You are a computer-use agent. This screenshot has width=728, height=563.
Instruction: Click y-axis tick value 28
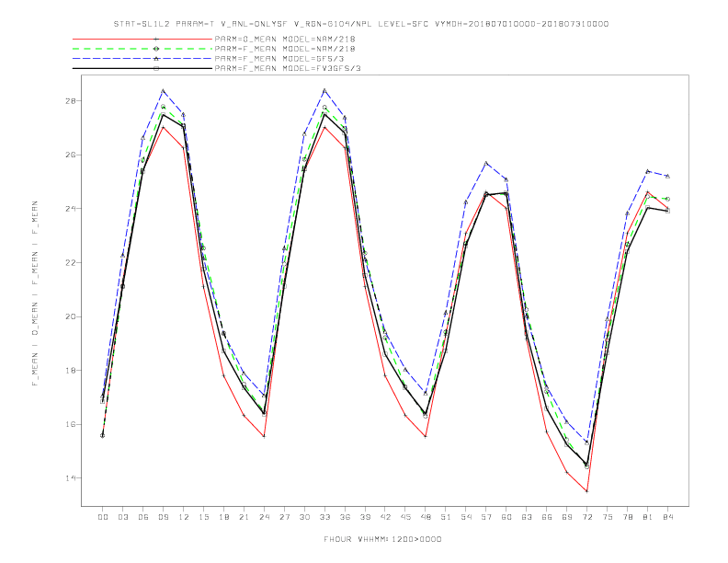(x=70, y=101)
